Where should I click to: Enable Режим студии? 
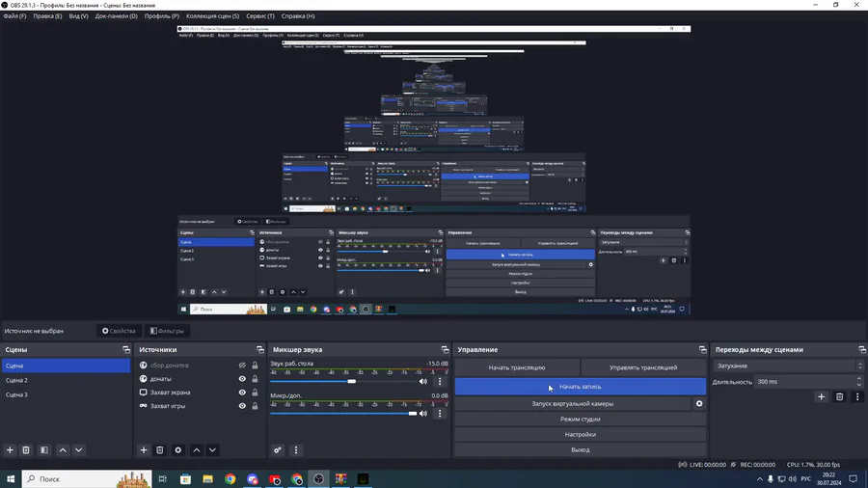[x=581, y=419]
